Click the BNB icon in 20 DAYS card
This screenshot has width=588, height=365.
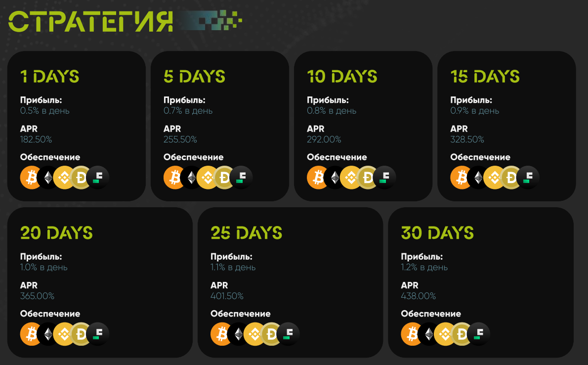point(64,334)
